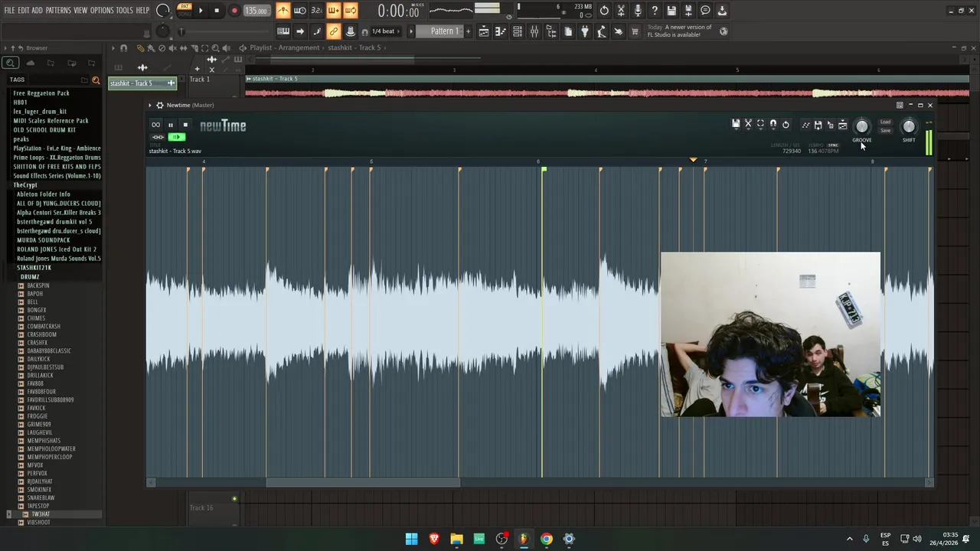Open the channel rack icon

click(518, 31)
